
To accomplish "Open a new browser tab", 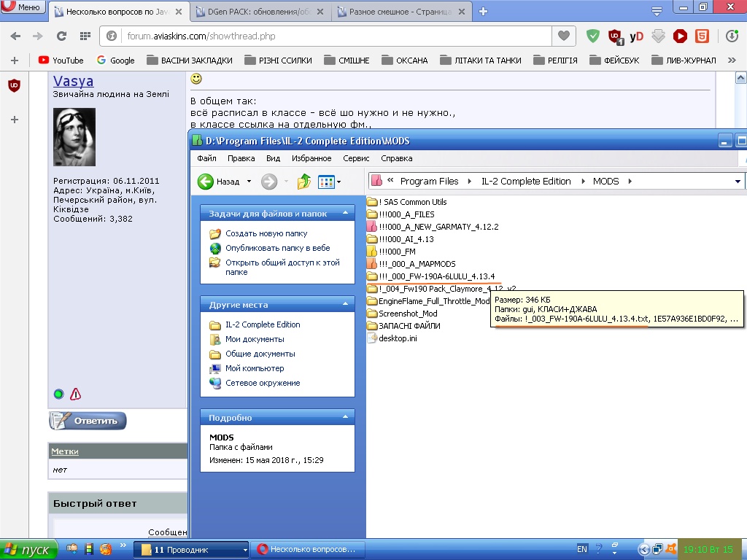I will pos(483,12).
